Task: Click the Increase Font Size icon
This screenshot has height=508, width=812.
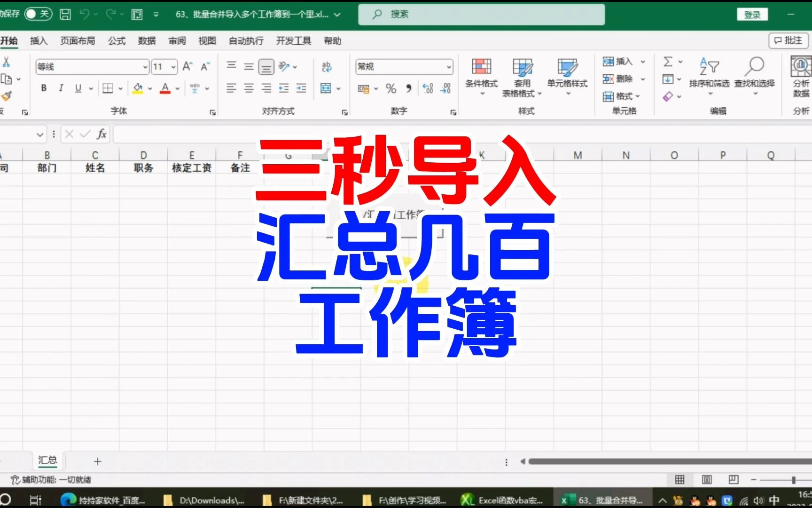Action: [187, 66]
